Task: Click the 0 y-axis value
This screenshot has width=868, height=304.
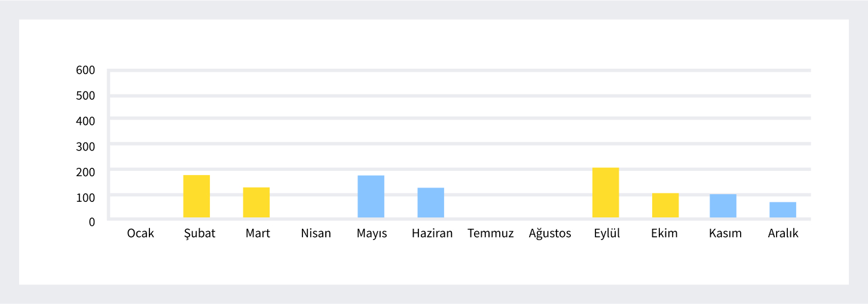Action: (x=91, y=222)
